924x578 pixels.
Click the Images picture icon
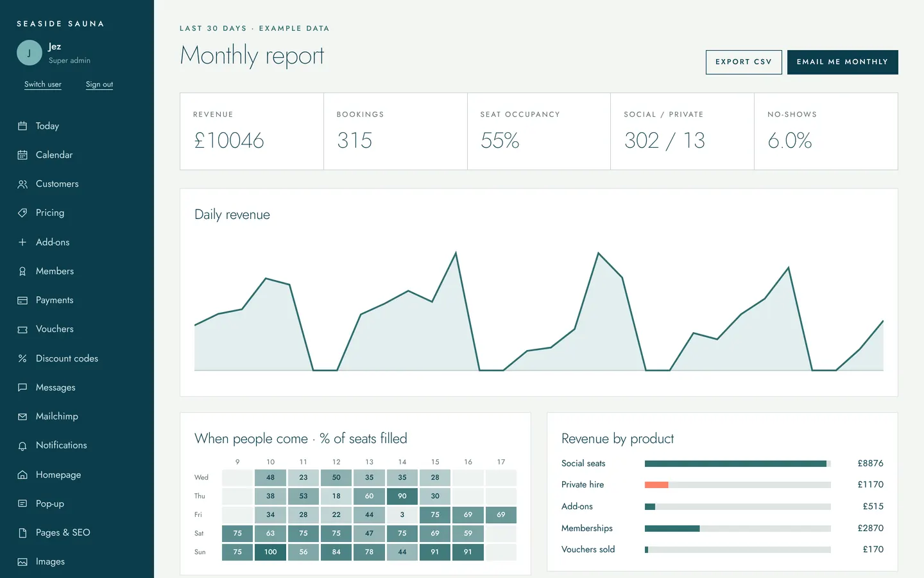(x=22, y=562)
